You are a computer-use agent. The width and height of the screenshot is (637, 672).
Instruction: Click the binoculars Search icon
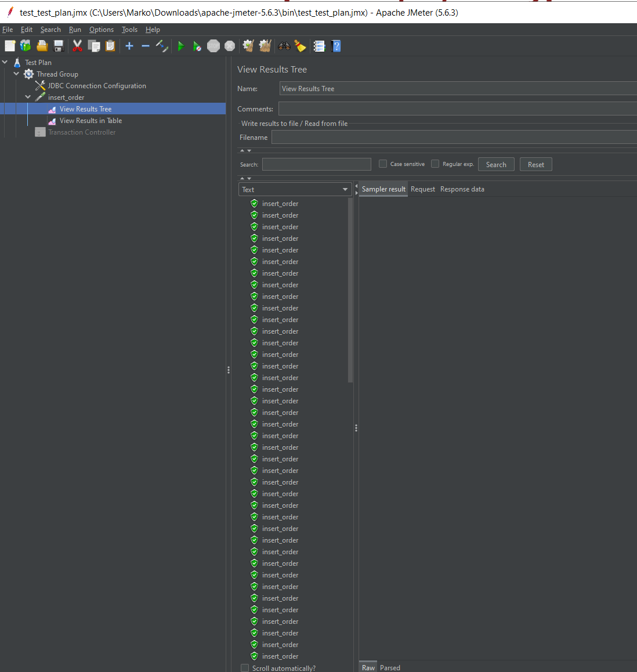[284, 46]
